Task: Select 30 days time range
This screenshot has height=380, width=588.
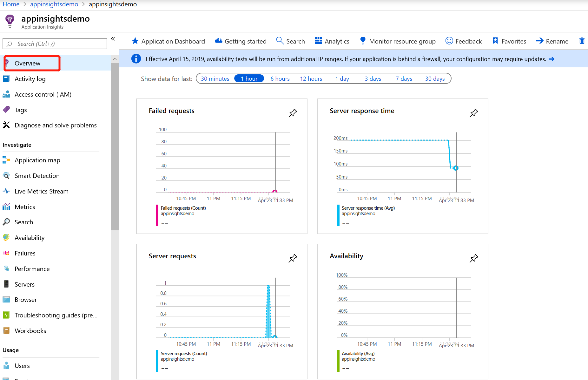Action: point(435,78)
